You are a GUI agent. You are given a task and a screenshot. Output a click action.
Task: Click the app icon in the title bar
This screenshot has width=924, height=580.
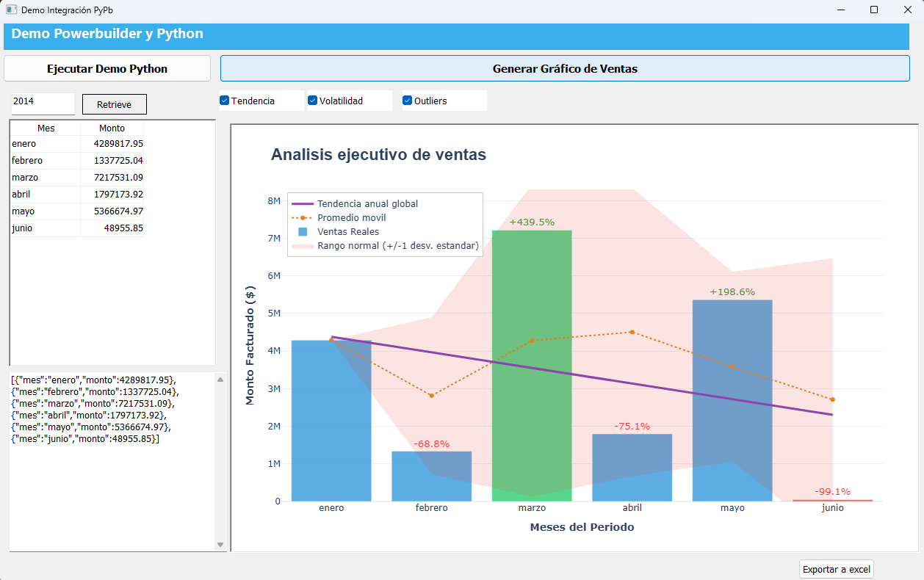pyautogui.click(x=11, y=10)
